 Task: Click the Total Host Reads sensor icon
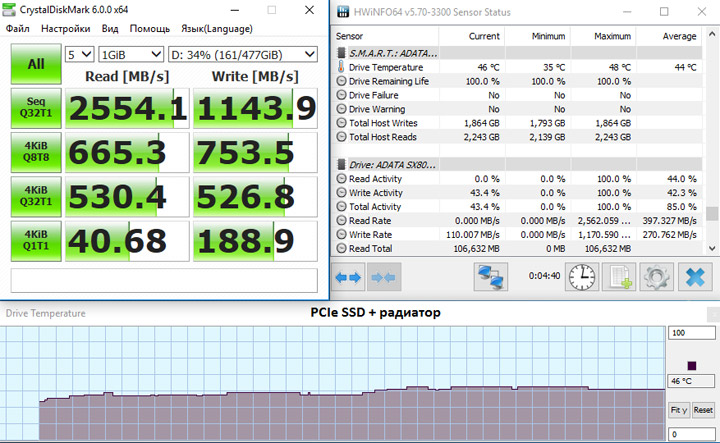pos(341,137)
